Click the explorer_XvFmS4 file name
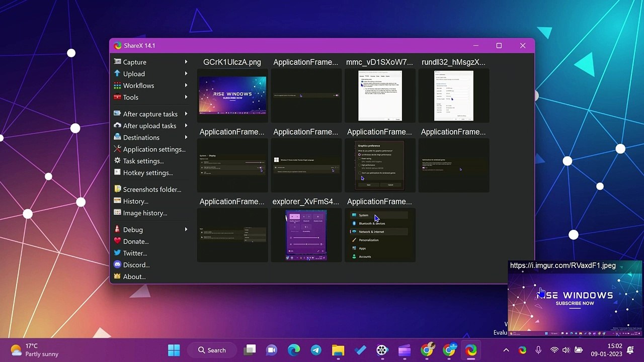Viewport: 644px width, 362px height. tap(306, 202)
